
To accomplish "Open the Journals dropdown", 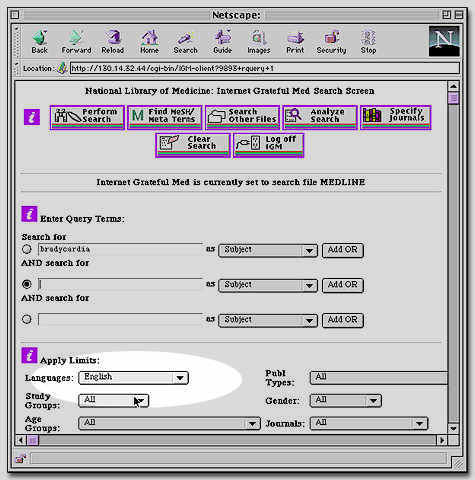I will (x=369, y=423).
